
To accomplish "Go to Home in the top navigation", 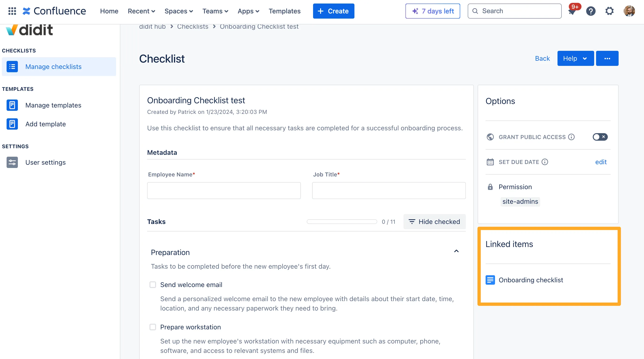I will pyautogui.click(x=109, y=11).
